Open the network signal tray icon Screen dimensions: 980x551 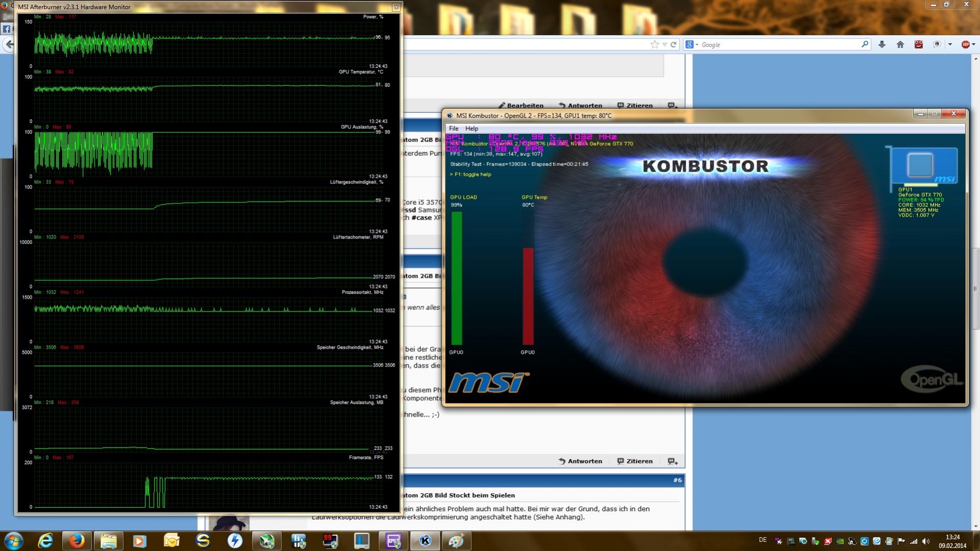pos(914,541)
